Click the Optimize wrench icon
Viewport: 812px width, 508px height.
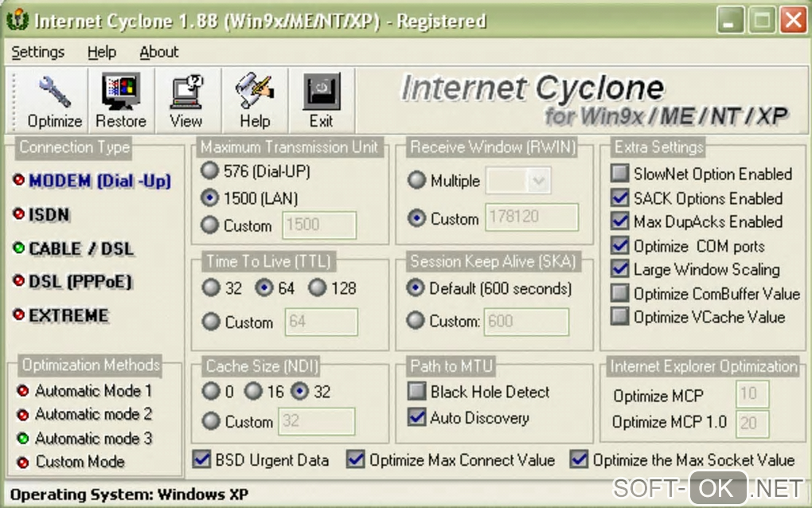pos(54,91)
